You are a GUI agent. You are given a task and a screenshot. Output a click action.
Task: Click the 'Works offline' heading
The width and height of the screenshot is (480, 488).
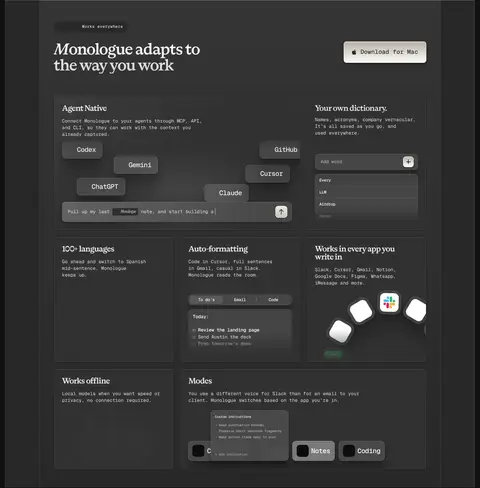pos(86,381)
